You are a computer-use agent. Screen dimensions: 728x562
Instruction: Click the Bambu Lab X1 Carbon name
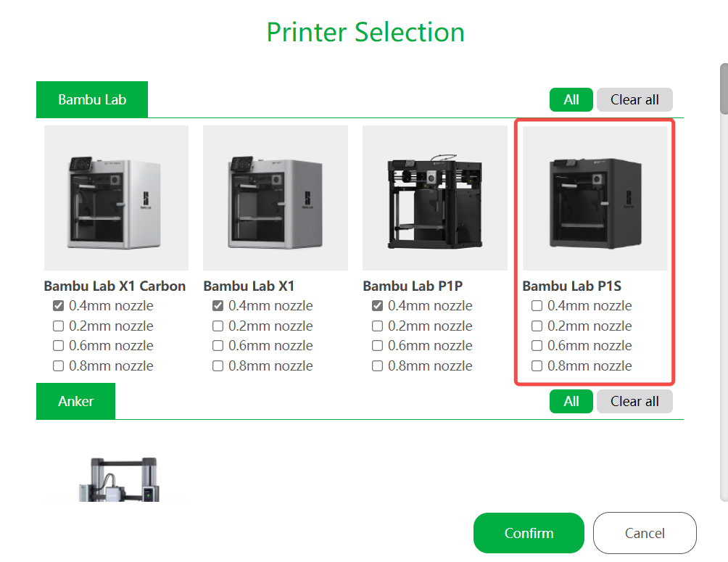pyautogui.click(x=115, y=286)
